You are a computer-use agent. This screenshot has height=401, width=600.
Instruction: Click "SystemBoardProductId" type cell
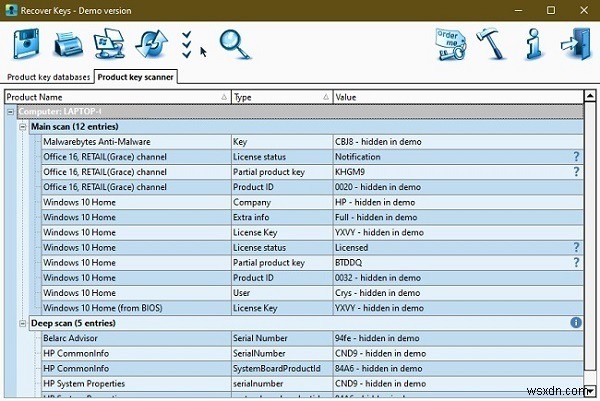[x=282, y=368]
